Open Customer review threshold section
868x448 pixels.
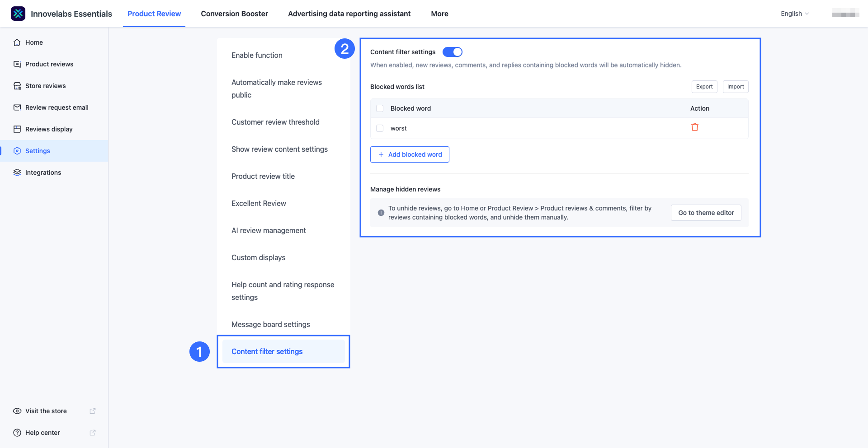(283, 122)
